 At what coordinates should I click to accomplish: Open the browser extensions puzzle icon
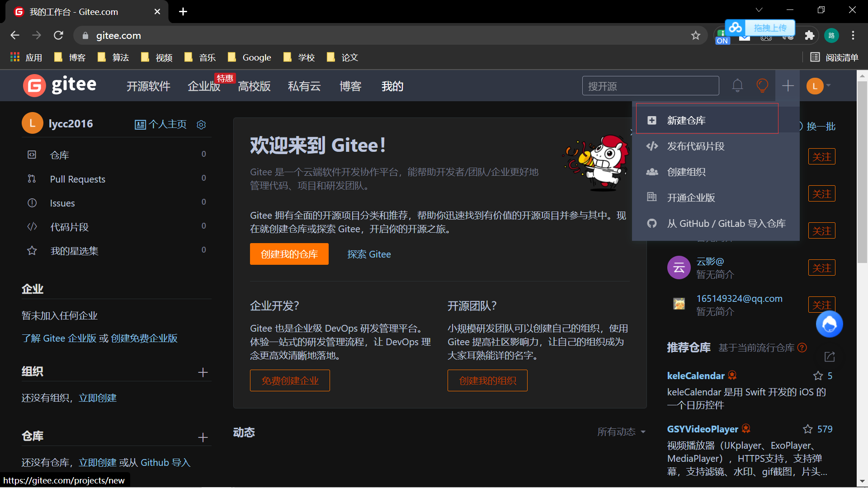pyautogui.click(x=810, y=35)
